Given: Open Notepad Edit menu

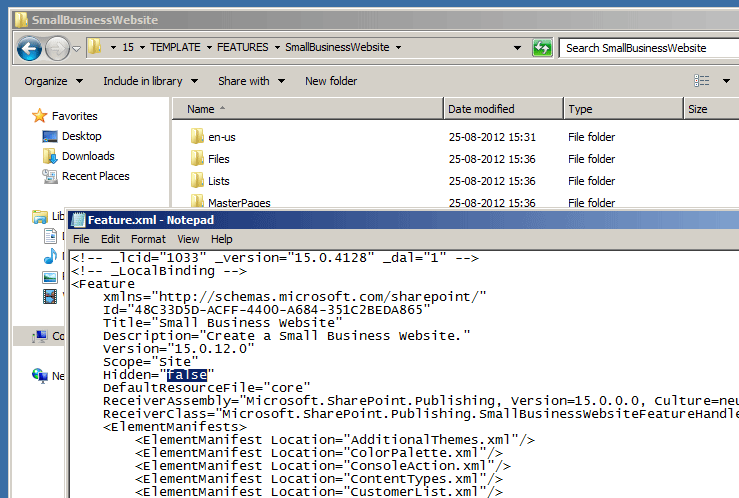Looking at the screenshot, I should (110, 239).
